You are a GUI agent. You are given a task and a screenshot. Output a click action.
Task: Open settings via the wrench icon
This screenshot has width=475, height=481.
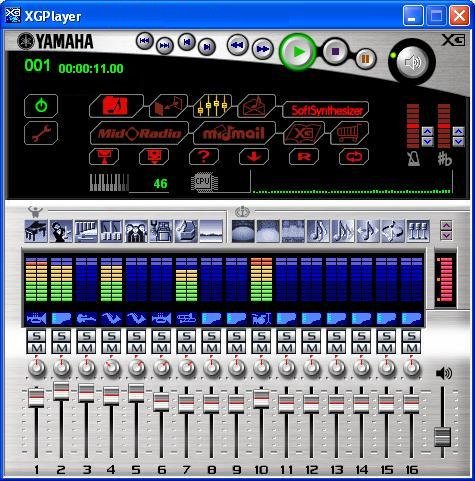(41, 133)
